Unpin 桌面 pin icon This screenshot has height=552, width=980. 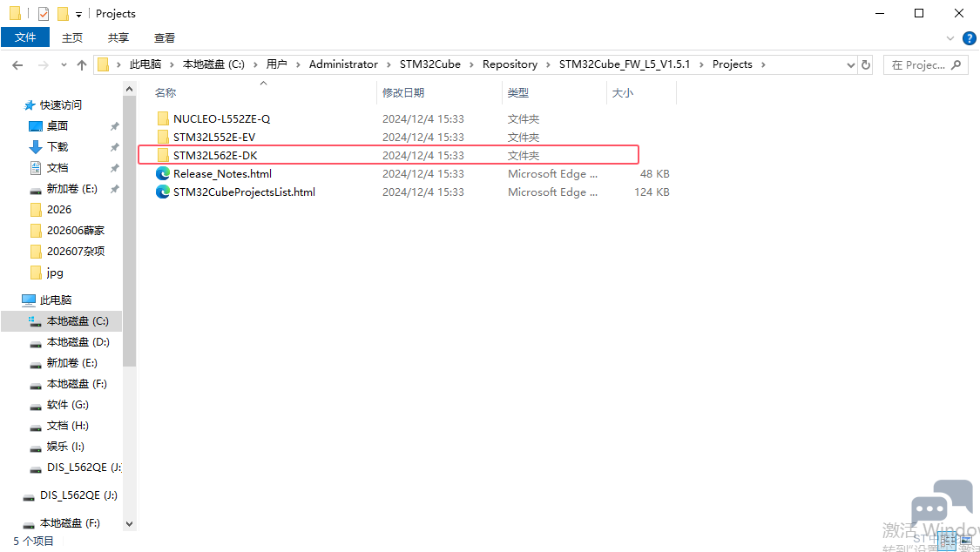click(114, 126)
